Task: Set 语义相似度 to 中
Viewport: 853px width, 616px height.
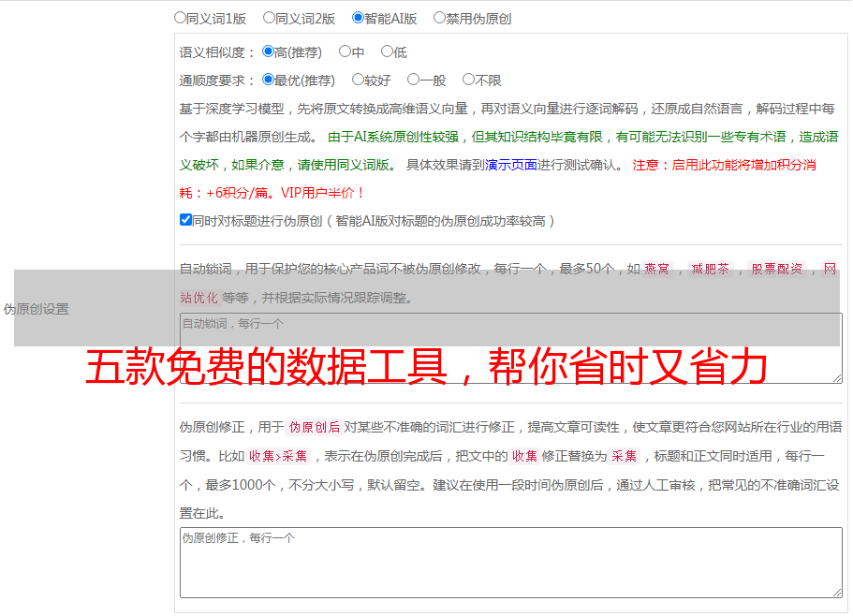Action: pyautogui.click(x=345, y=51)
